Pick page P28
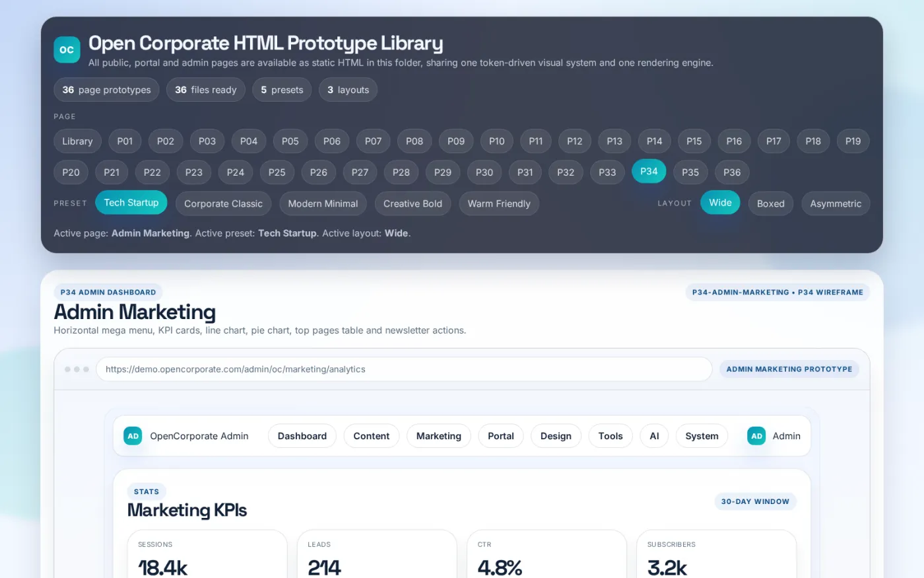 (x=401, y=172)
